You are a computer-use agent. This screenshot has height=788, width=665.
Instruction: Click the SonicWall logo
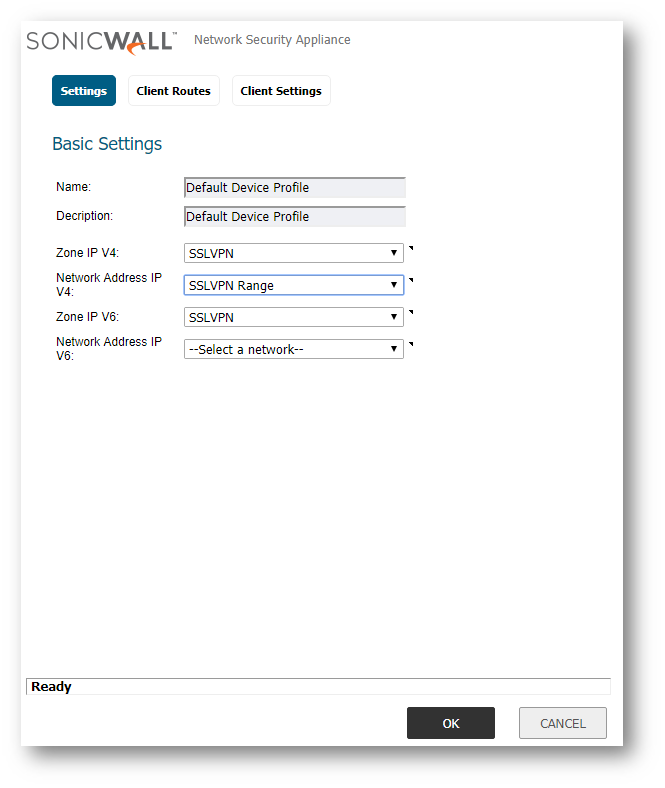(100, 41)
